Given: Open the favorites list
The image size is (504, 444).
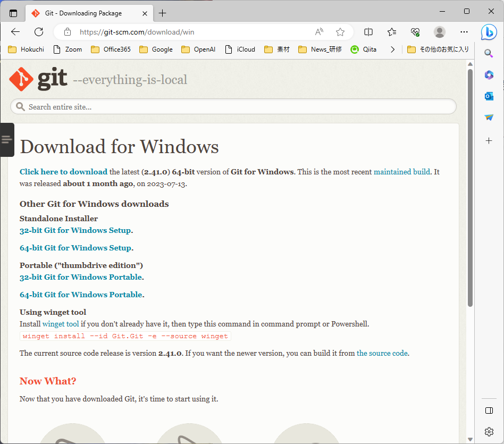Looking at the screenshot, I should point(391,32).
